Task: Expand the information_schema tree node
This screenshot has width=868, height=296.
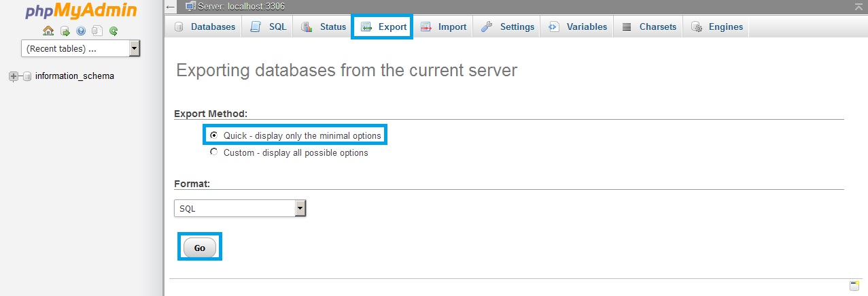Action: [13, 76]
